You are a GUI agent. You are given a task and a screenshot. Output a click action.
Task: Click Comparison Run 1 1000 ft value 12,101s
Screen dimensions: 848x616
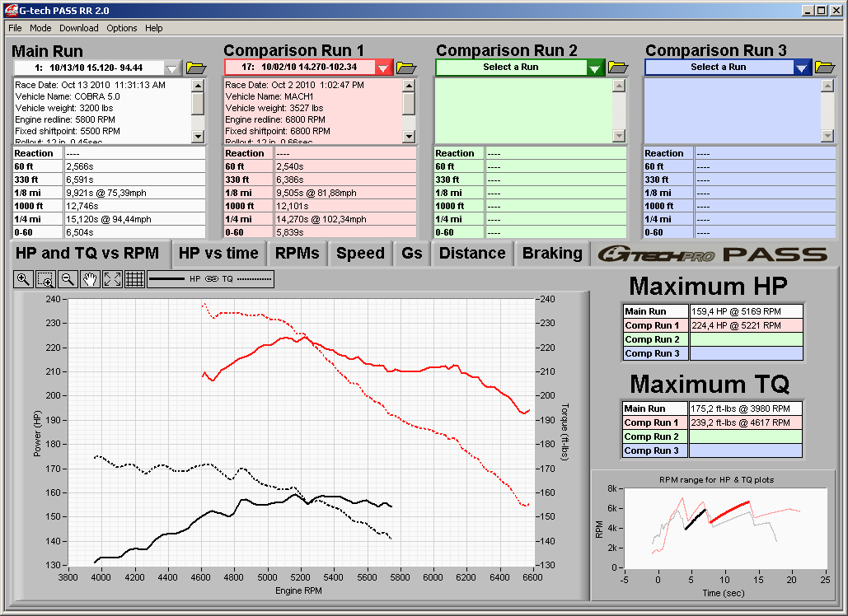(x=345, y=206)
